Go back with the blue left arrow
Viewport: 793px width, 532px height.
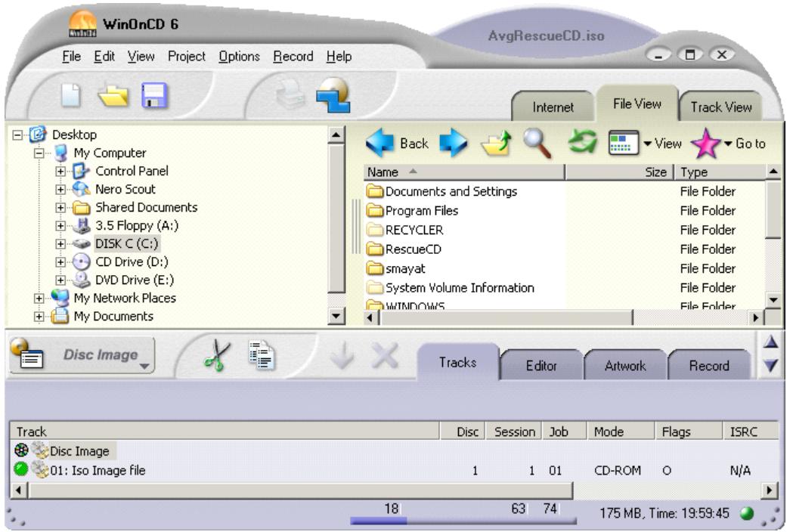coord(379,143)
